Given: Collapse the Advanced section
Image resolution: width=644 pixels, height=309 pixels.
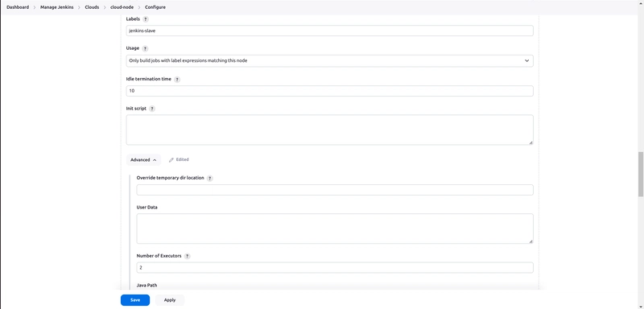Looking at the screenshot, I should [x=143, y=160].
